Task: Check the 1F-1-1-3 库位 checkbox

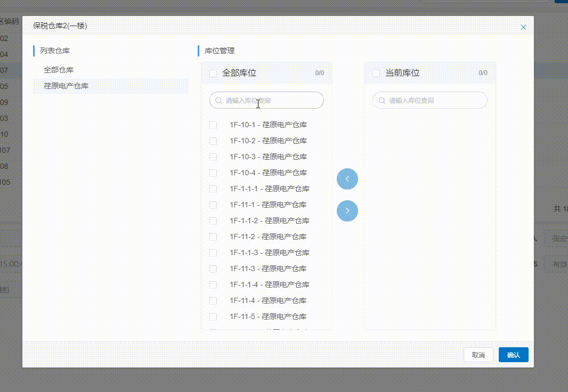Action: pos(213,252)
